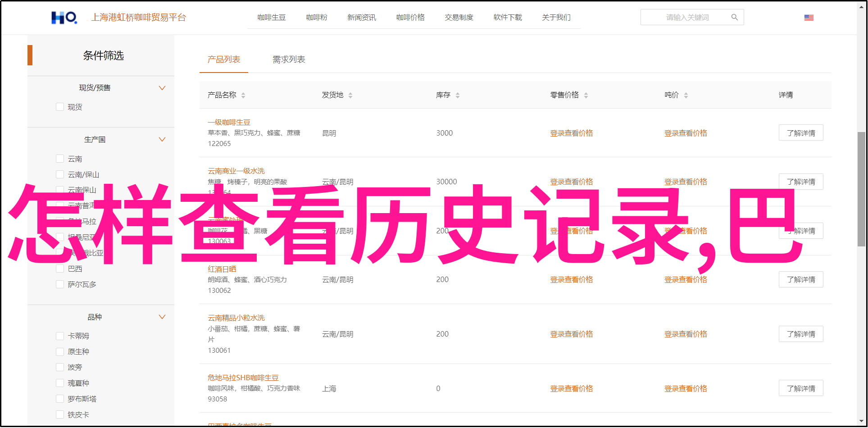Collapse the 现货/预售 filter section
Image resolution: width=868 pixels, height=428 pixels.
162,88
